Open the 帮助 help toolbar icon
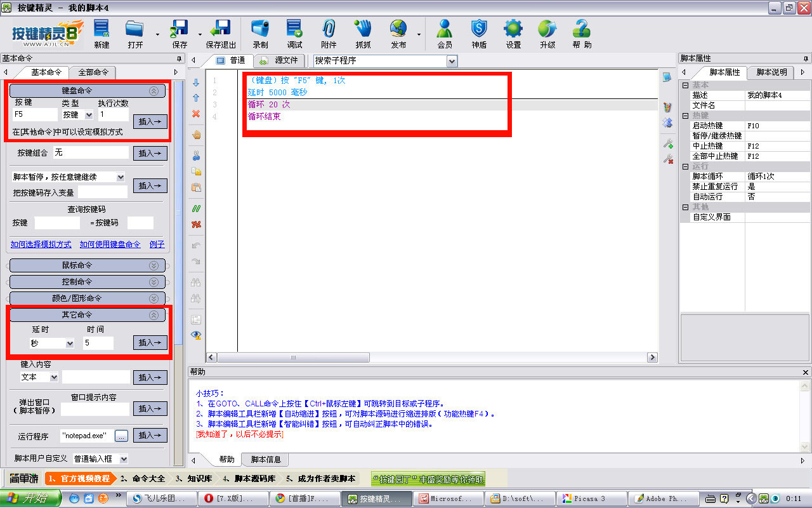The height and width of the screenshot is (508, 812). point(582,34)
